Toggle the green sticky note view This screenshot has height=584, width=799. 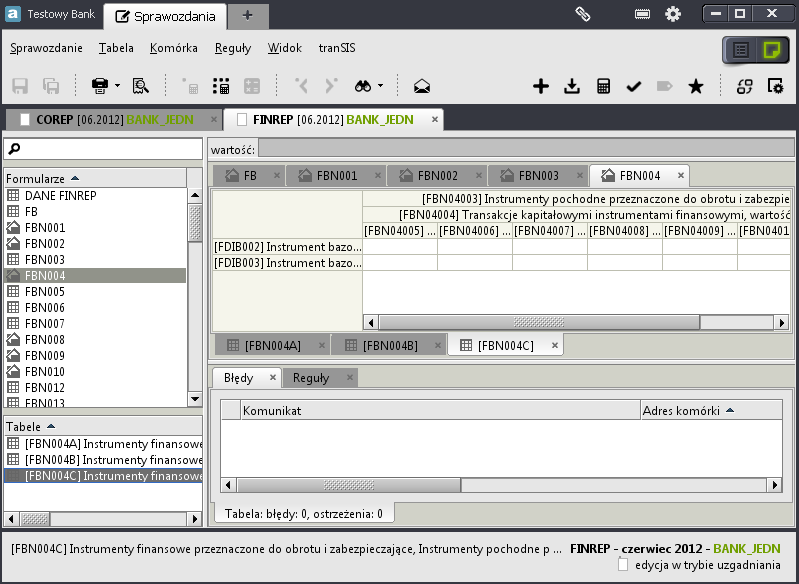click(771, 50)
